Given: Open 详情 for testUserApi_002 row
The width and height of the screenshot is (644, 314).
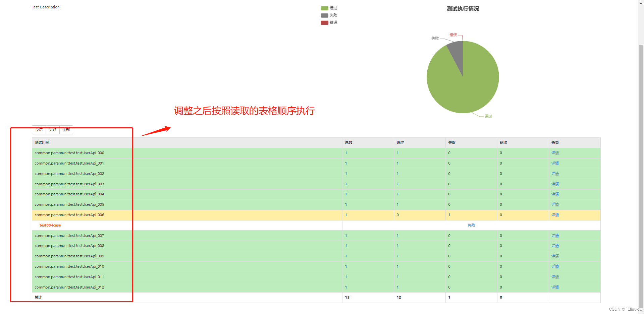Looking at the screenshot, I should [x=555, y=174].
